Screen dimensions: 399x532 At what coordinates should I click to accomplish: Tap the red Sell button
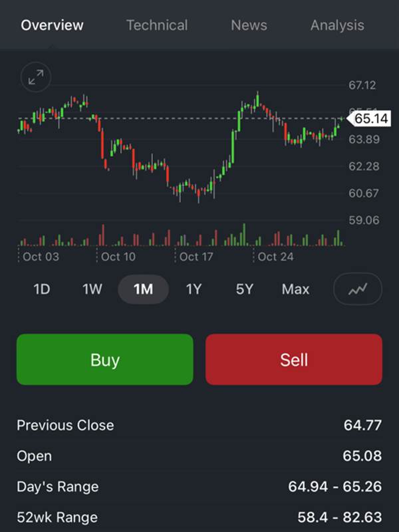coord(294,359)
